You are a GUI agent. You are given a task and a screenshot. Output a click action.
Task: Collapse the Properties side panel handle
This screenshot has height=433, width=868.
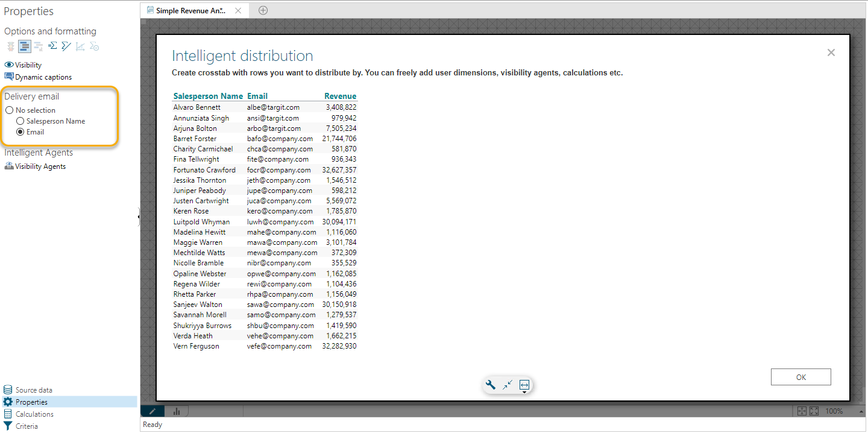click(x=139, y=216)
